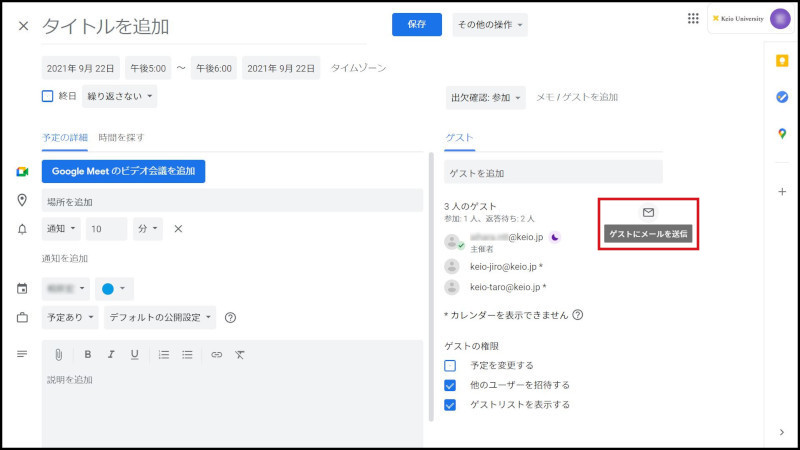Open the 予定あり availability dropdown
The height and width of the screenshot is (450, 800).
[x=70, y=318]
